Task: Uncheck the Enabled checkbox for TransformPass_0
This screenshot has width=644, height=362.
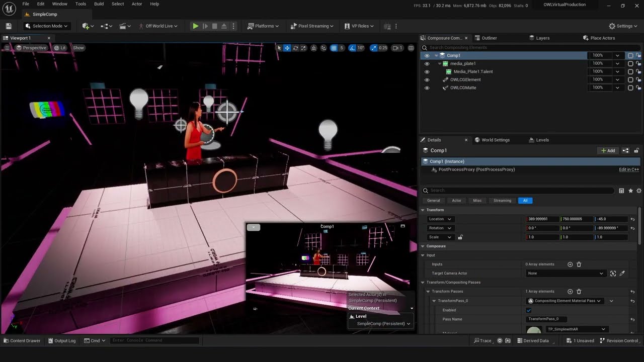Action: 528,310
